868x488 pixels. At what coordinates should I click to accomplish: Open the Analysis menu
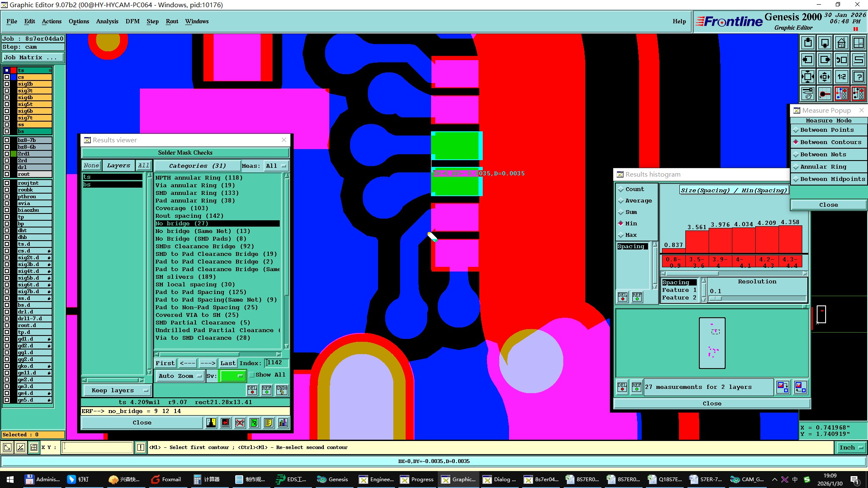(107, 21)
